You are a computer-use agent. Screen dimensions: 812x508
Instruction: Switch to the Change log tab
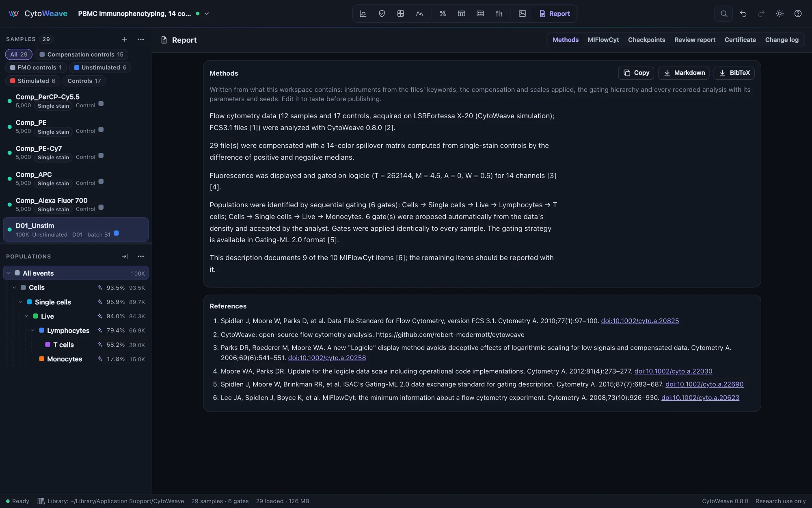[782, 40]
